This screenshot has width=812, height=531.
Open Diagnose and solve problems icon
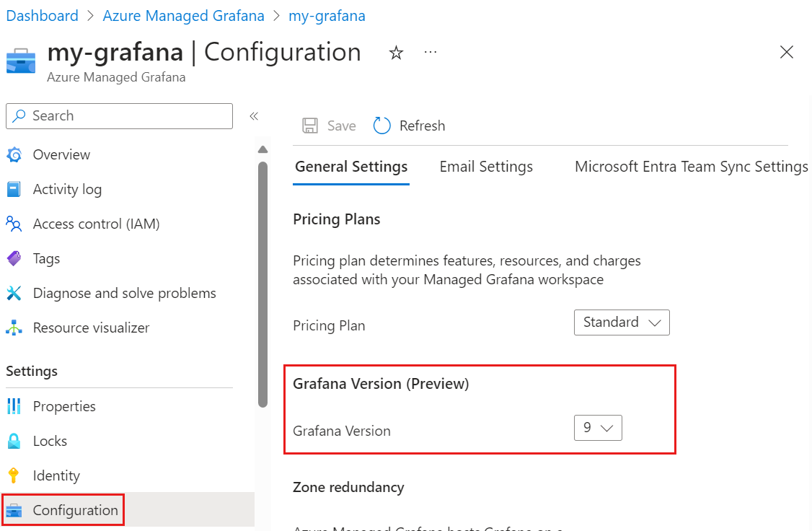14,293
